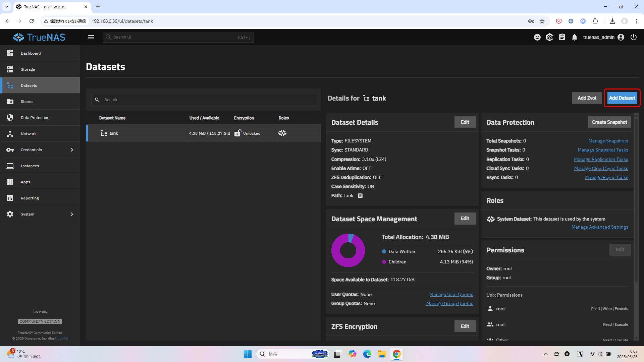
Task: Select Datasets in the sidebar
Action: 40,85
